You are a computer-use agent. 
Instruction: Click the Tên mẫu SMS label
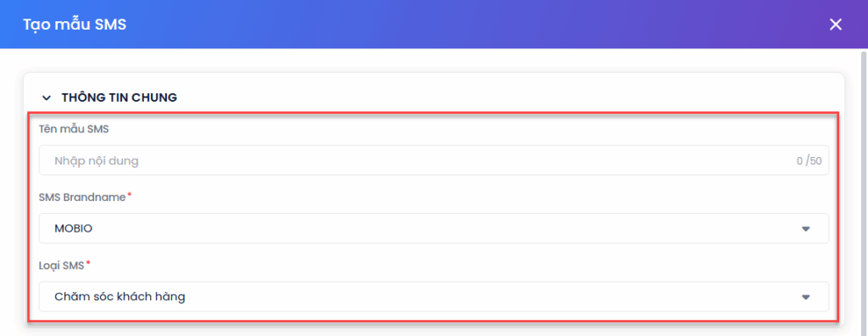pyautogui.click(x=75, y=129)
